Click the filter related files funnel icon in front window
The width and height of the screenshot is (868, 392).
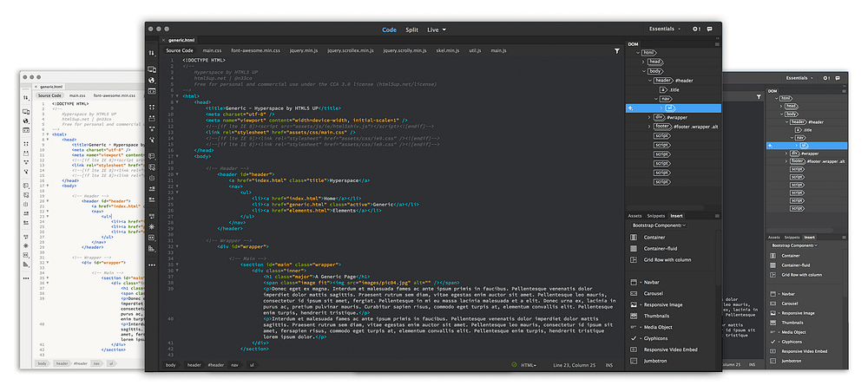pyautogui.click(x=616, y=50)
